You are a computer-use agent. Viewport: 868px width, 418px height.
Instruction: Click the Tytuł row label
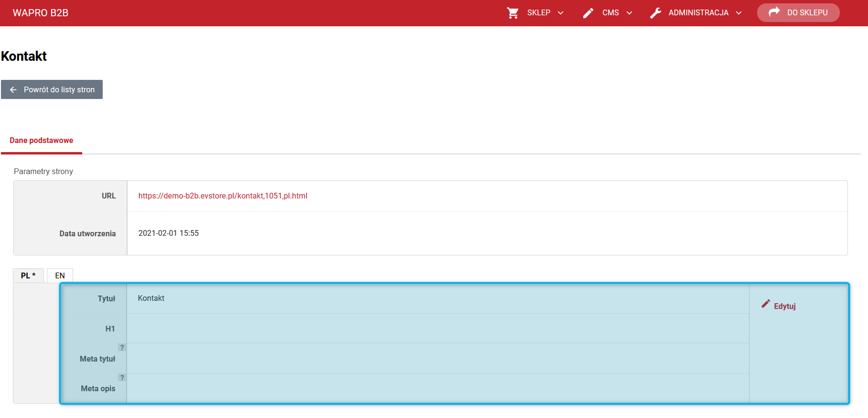(x=107, y=299)
